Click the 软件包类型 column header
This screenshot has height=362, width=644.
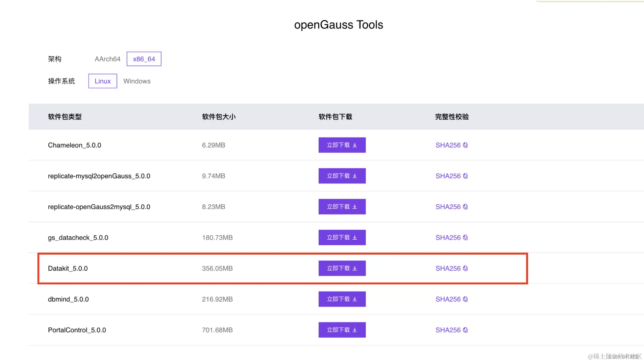click(x=65, y=117)
